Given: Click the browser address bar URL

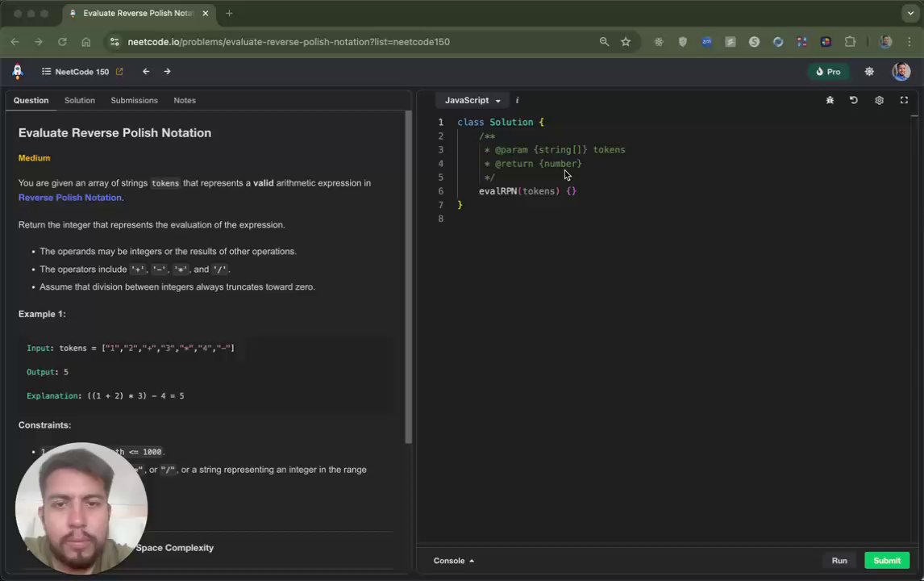Looking at the screenshot, I should pos(289,42).
